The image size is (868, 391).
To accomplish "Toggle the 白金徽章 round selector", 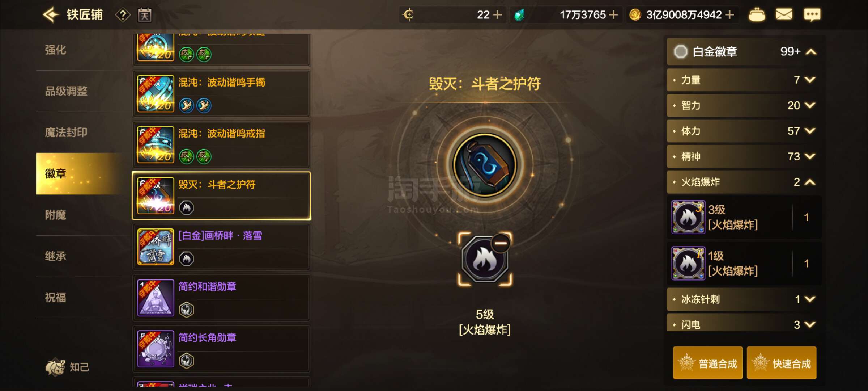I will tap(681, 51).
